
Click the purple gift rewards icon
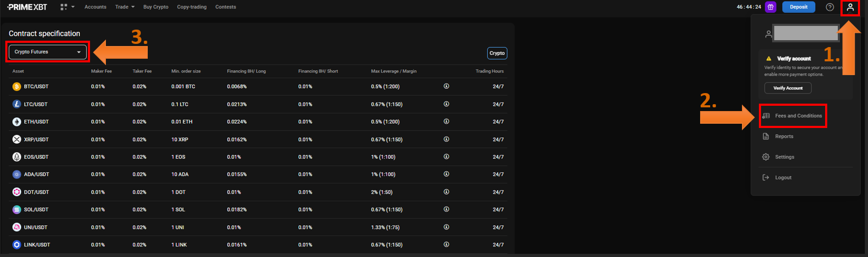click(771, 7)
